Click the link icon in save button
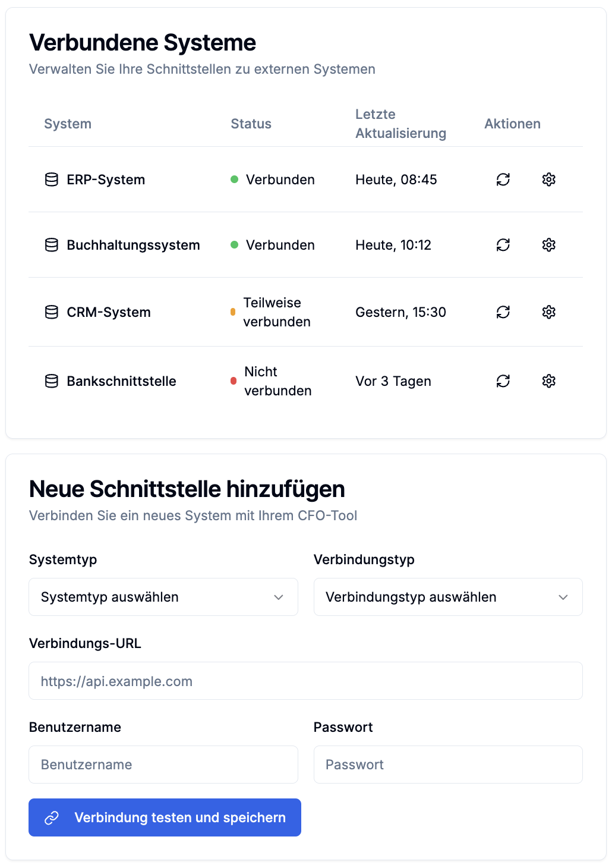The image size is (612, 868). tap(52, 818)
